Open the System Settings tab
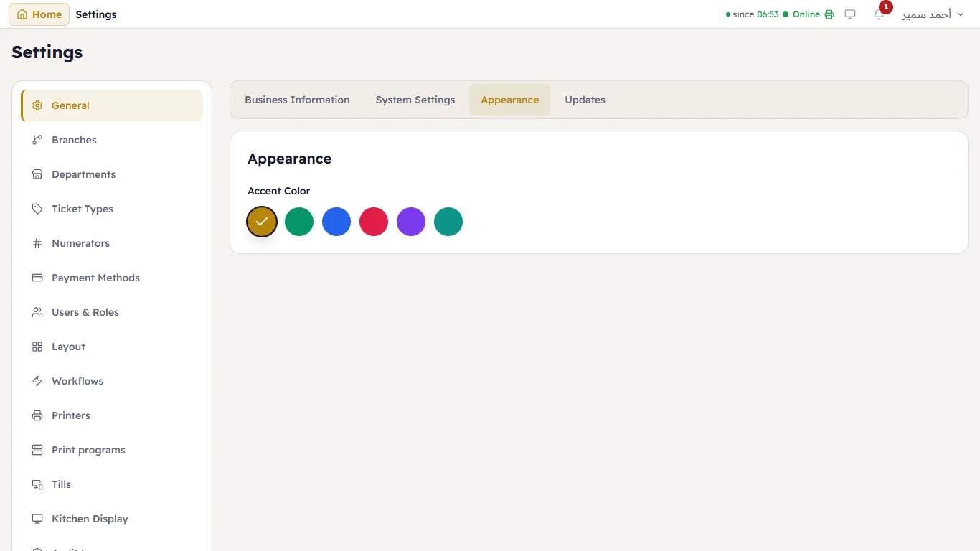The image size is (980, 551). pos(415,100)
